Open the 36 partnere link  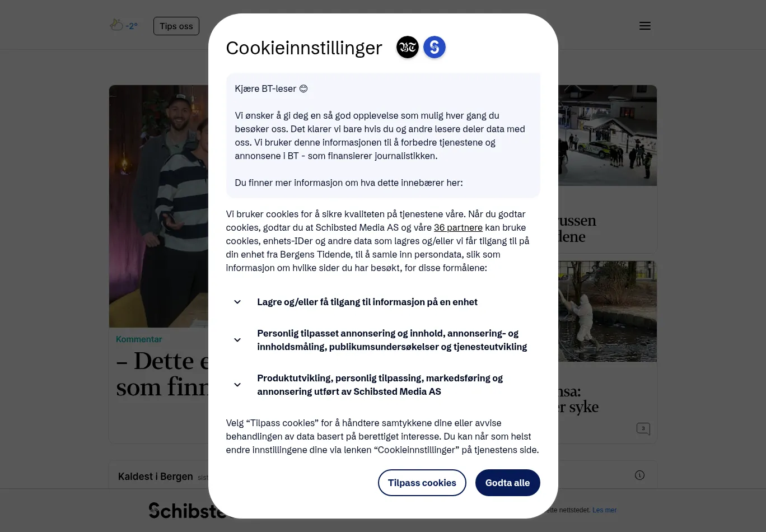tap(458, 227)
